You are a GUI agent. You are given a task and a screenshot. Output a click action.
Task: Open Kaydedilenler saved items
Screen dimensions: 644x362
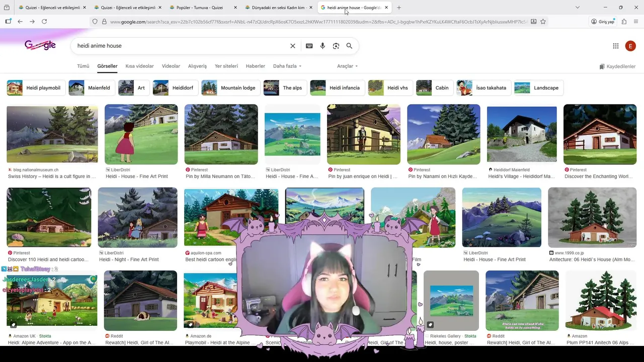point(617,66)
